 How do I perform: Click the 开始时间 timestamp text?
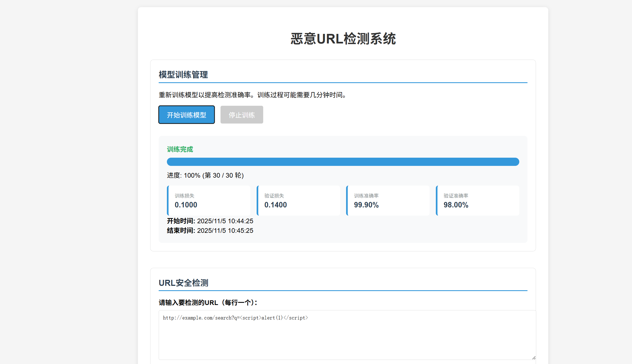click(210, 221)
